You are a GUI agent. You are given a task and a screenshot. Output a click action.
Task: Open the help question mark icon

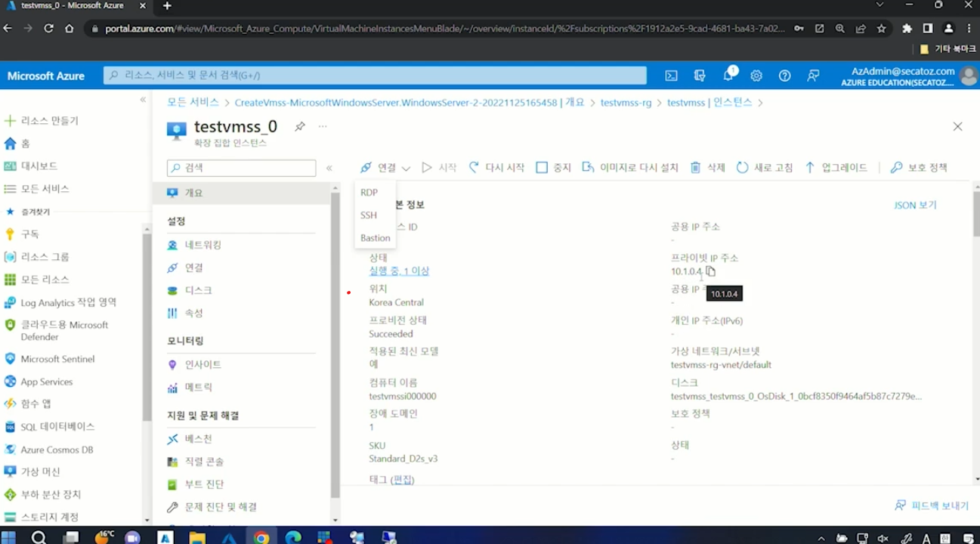coord(785,76)
